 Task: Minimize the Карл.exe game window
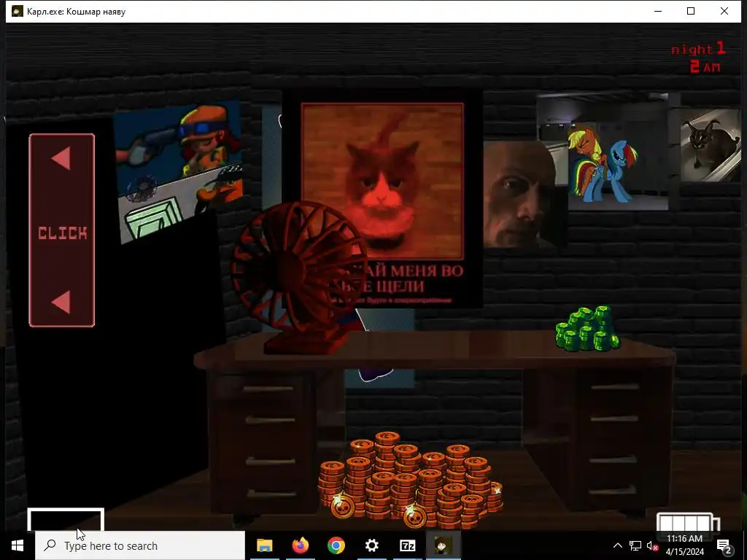pyautogui.click(x=658, y=11)
